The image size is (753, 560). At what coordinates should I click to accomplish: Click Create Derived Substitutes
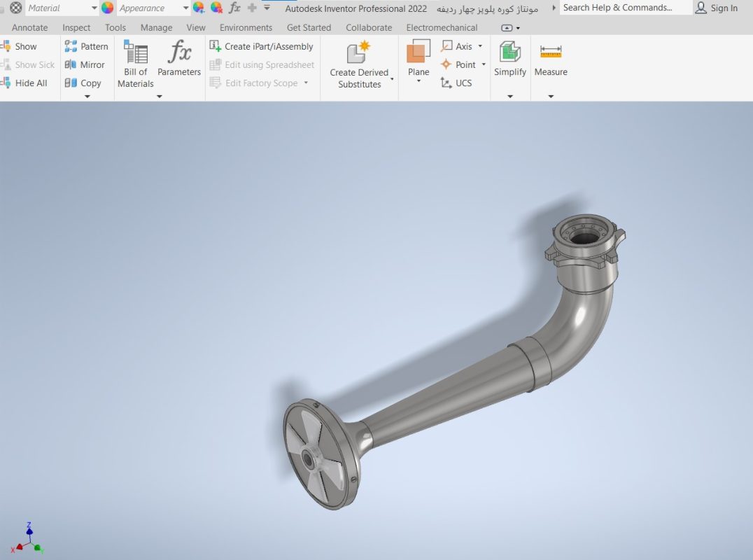click(x=359, y=64)
